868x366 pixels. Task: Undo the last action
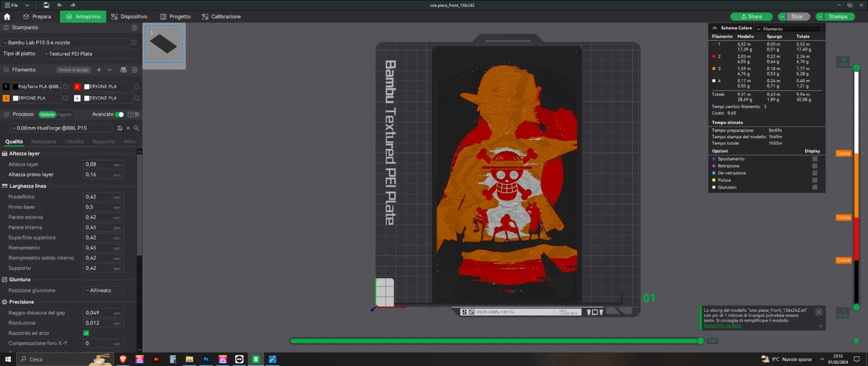coord(60,5)
